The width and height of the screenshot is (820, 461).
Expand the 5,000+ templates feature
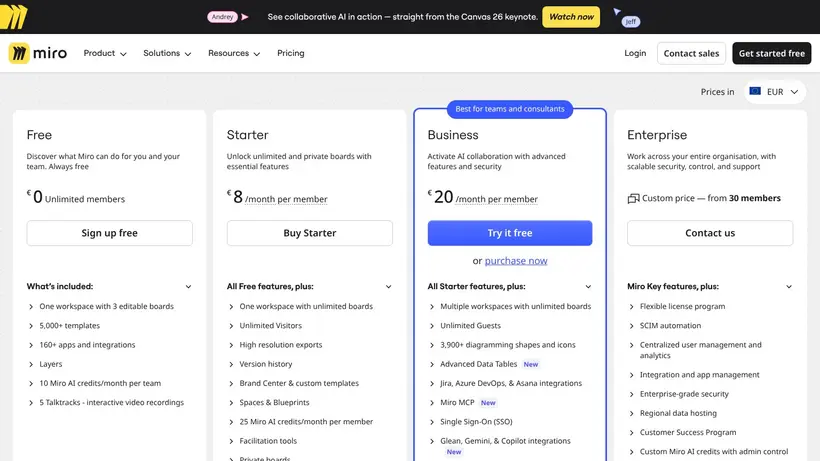click(x=64, y=326)
